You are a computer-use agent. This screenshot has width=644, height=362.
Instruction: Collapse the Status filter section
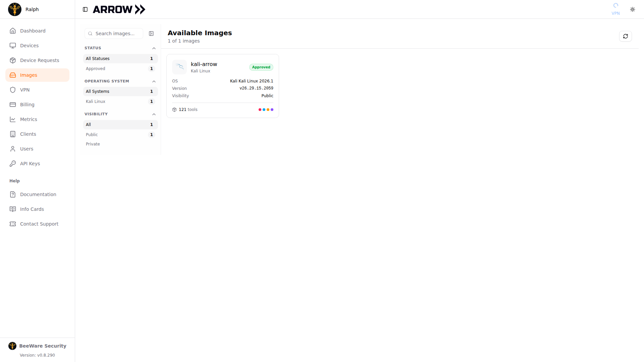coord(154,48)
